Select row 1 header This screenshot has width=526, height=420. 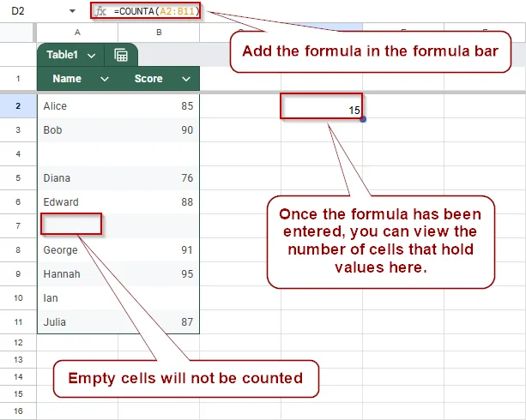click(18, 79)
